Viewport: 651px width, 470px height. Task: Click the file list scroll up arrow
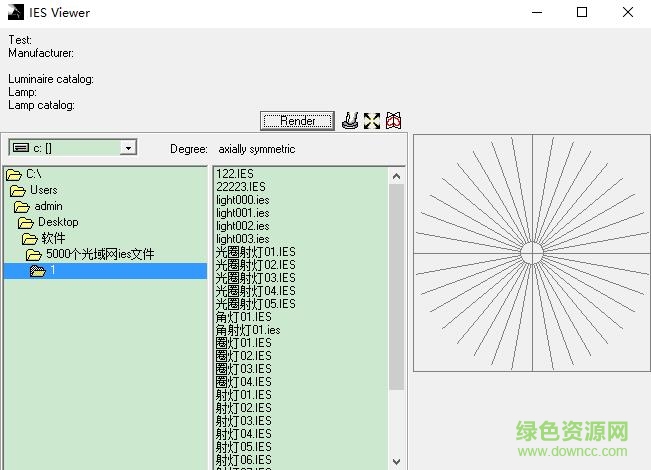[396, 176]
